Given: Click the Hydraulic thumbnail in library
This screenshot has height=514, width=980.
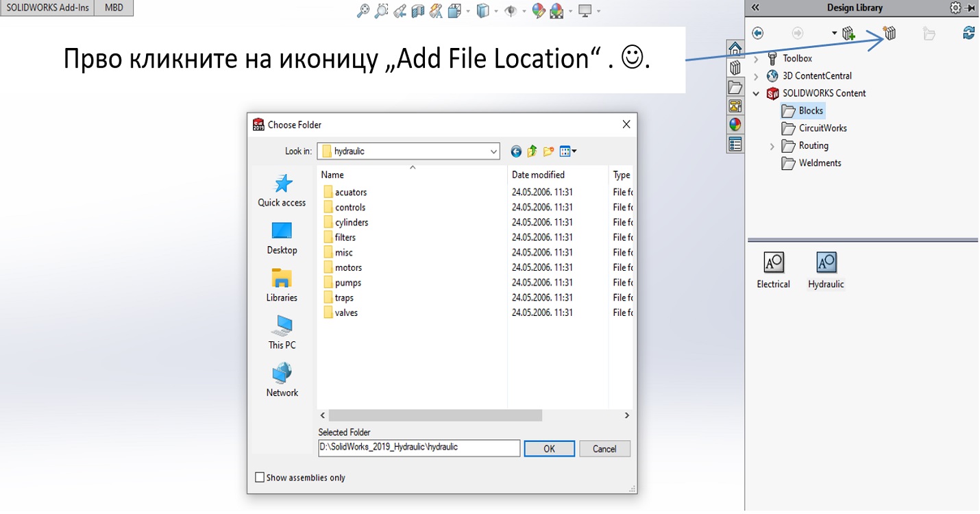Looking at the screenshot, I should pyautogui.click(x=826, y=270).
